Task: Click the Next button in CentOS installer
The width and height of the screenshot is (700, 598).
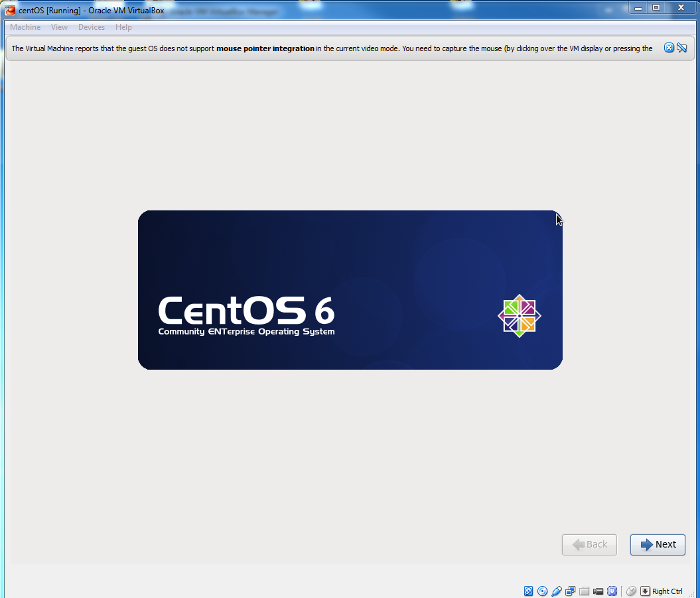Action: [x=658, y=544]
